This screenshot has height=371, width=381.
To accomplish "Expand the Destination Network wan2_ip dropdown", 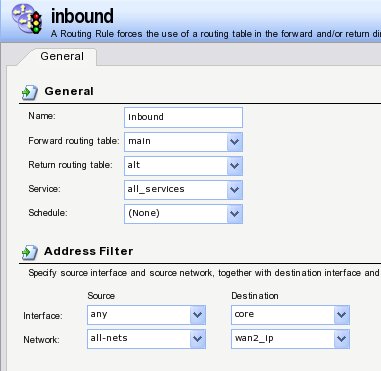I will [x=290, y=339].
